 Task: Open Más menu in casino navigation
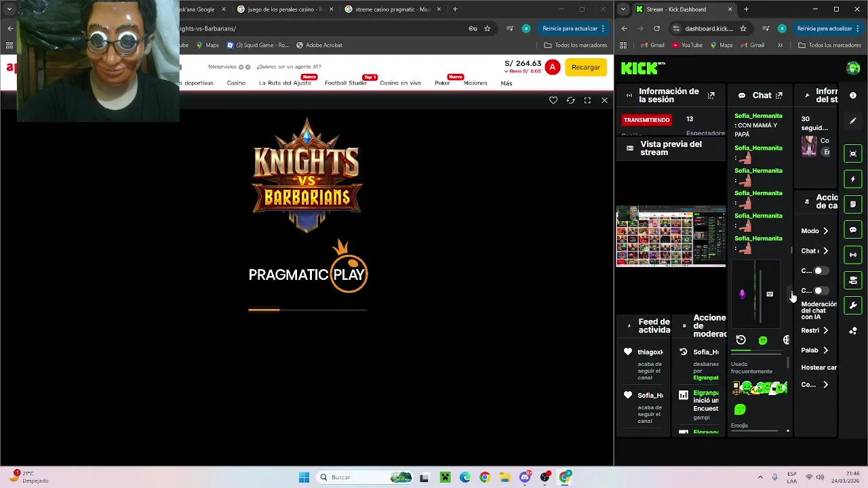click(506, 83)
